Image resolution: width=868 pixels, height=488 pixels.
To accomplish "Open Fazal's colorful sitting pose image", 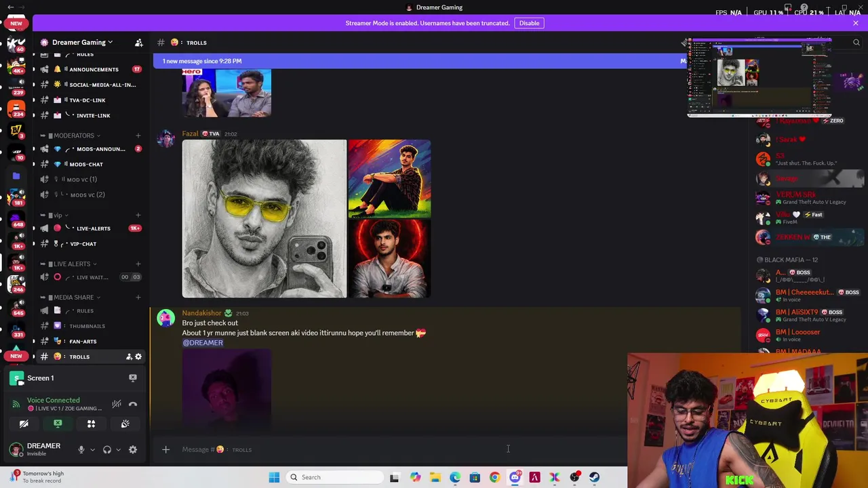I will [389, 178].
